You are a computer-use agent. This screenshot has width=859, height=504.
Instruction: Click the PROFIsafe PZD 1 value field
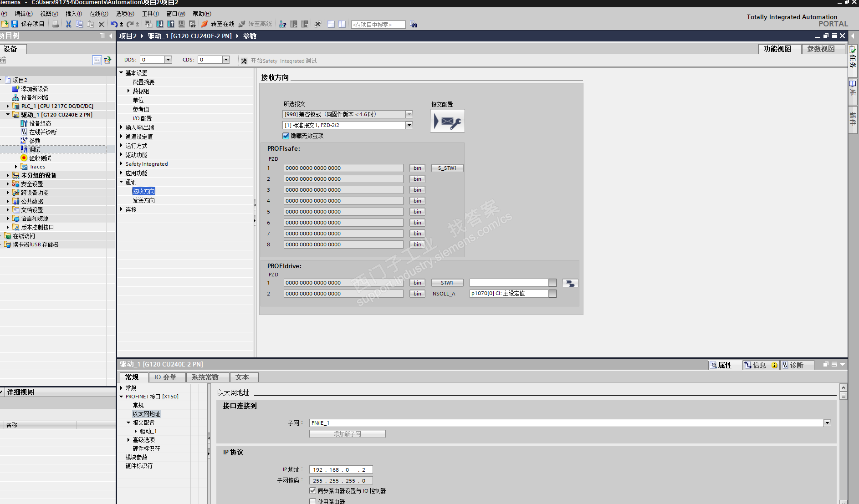343,168
